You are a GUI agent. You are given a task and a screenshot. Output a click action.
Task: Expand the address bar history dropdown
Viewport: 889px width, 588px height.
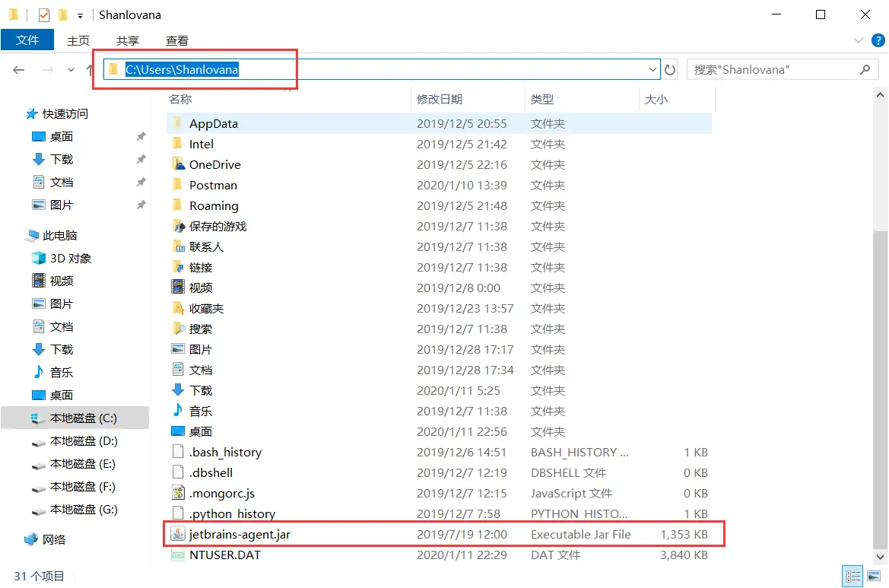652,70
